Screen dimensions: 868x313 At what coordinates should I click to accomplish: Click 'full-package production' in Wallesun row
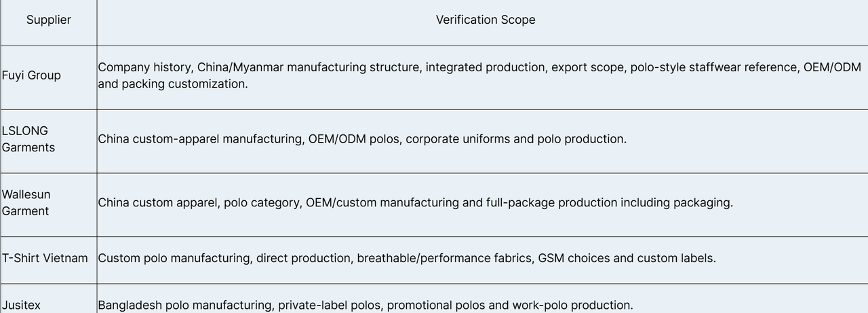pos(551,202)
